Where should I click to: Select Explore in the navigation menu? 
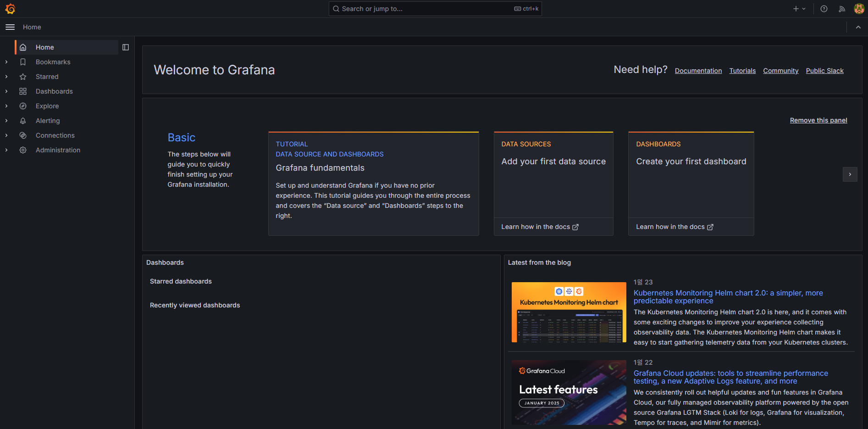(x=47, y=106)
